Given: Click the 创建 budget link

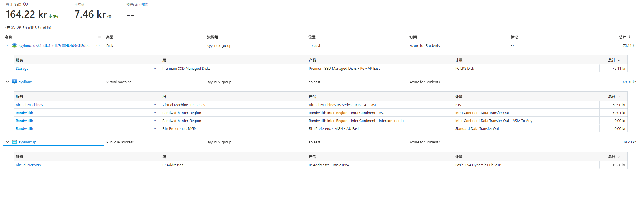Looking at the screenshot, I should (144, 4).
